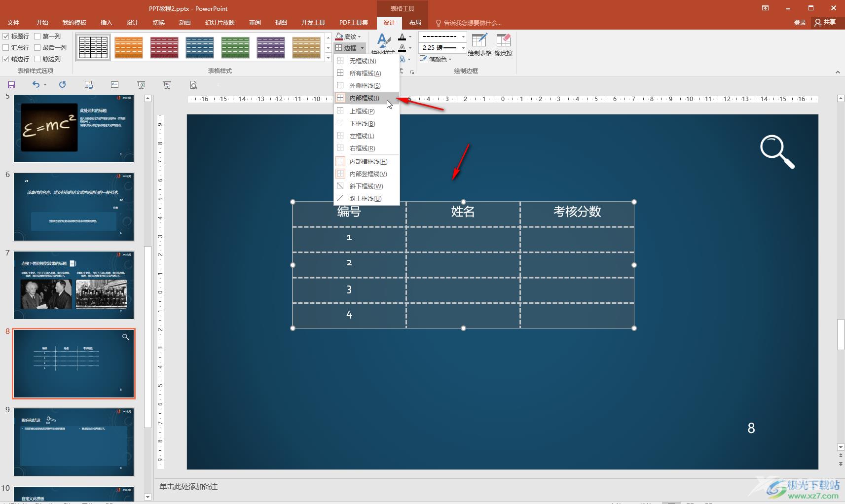Click the text box toolbar icon
The image size is (845, 504).
click(x=114, y=85)
